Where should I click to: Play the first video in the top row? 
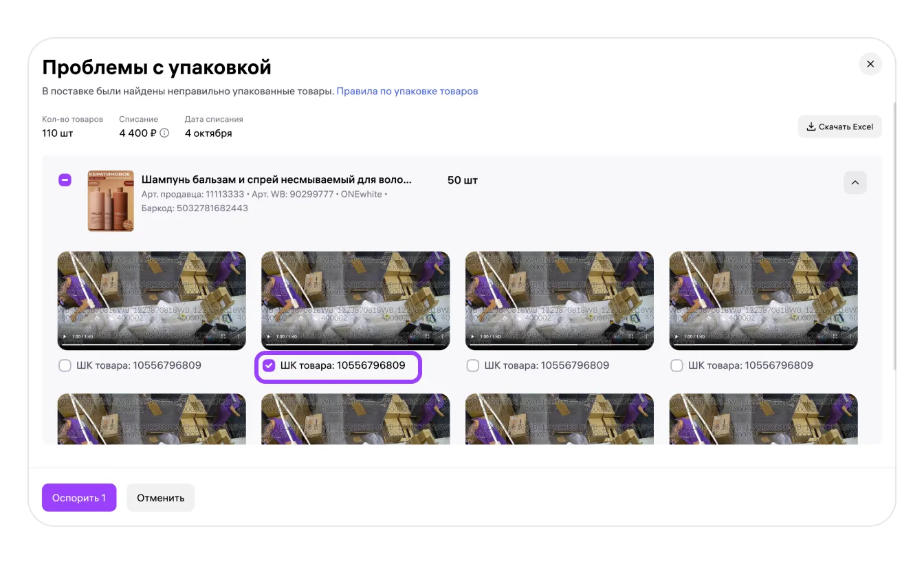65,336
